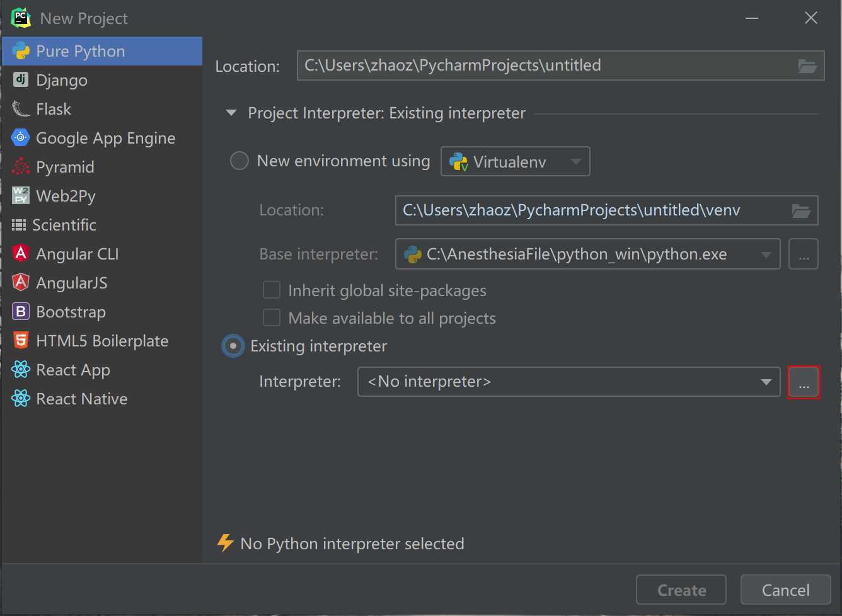This screenshot has width=842, height=616.
Task: Click the project Location text field
Action: [542, 66]
